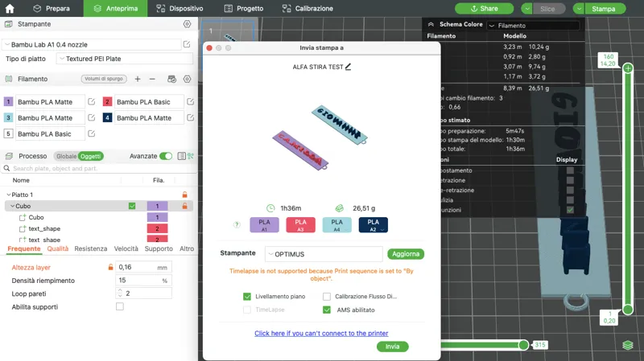Rename print job with pencil icon

tap(349, 67)
